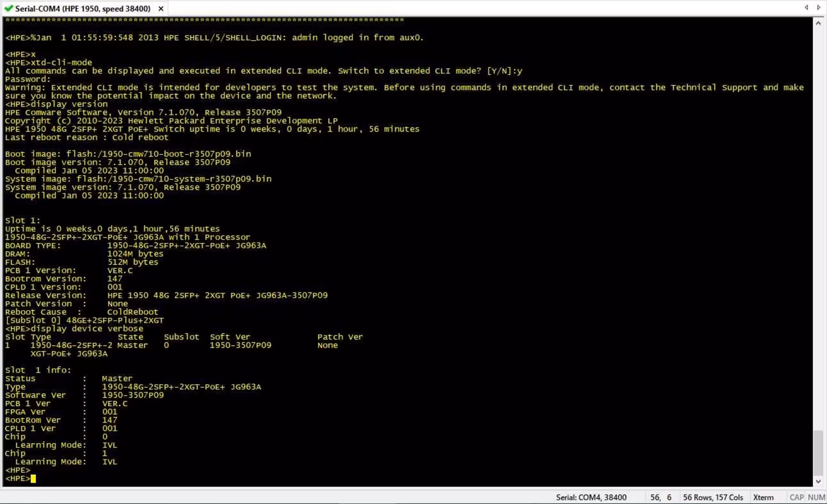Click the 'BootRom Ver : 147' row

coord(61,420)
